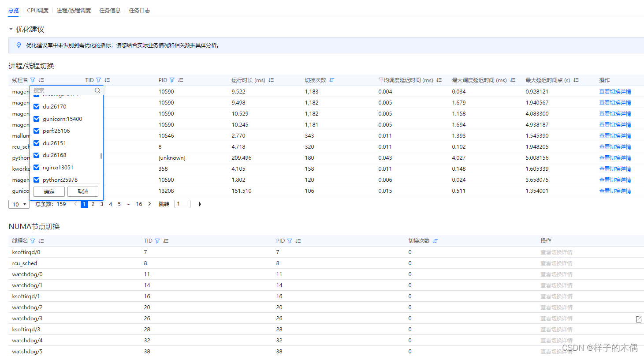Select the 209.496 run duration cell
This screenshot has height=356, width=644.
pyautogui.click(x=242, y=158)
